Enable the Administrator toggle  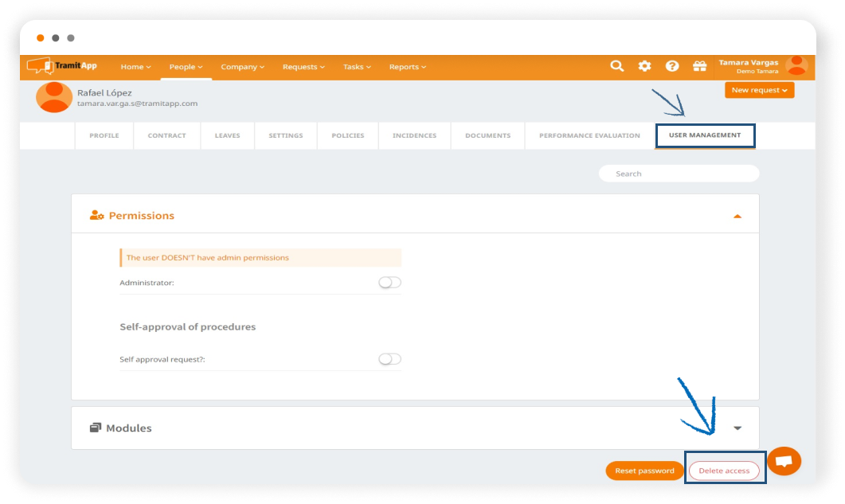point(389,283)
